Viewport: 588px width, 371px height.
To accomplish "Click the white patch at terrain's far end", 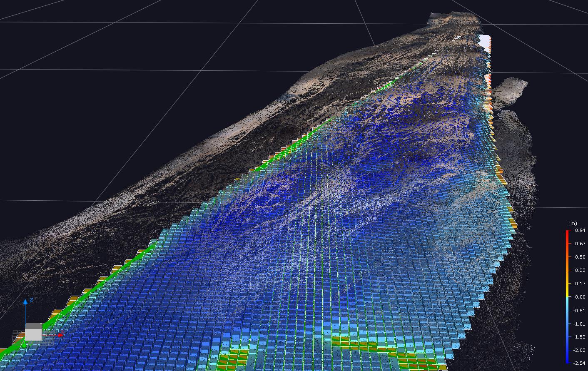I will point(484,41).
